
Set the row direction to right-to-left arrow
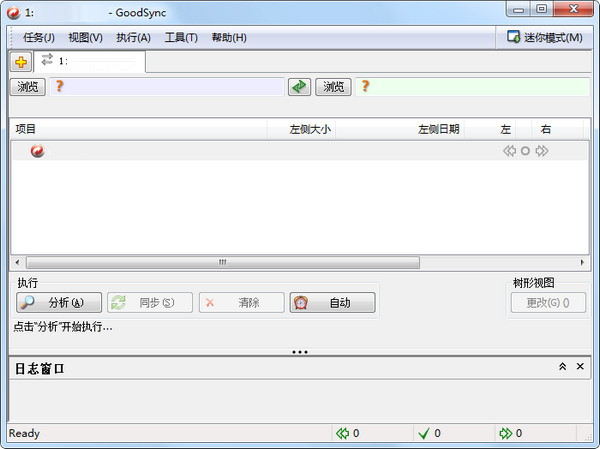coord(509,151)
